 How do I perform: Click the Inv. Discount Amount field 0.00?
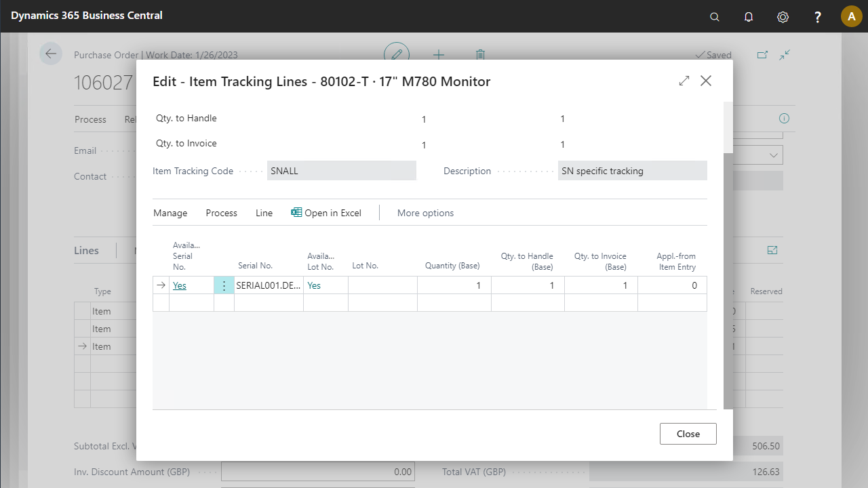point(318,472)
